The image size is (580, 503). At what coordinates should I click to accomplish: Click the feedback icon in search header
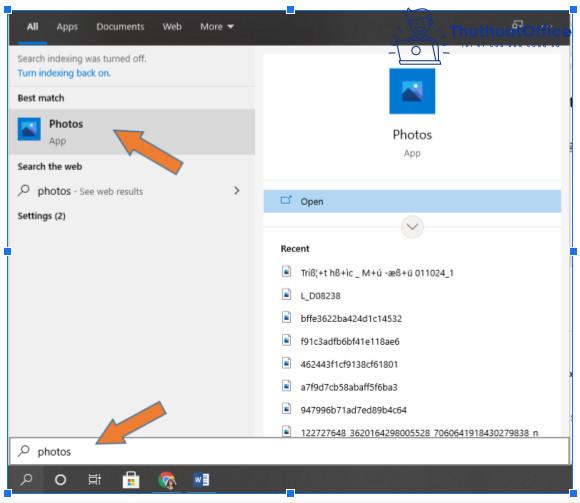pyautogui.click(x=517, y=25)
